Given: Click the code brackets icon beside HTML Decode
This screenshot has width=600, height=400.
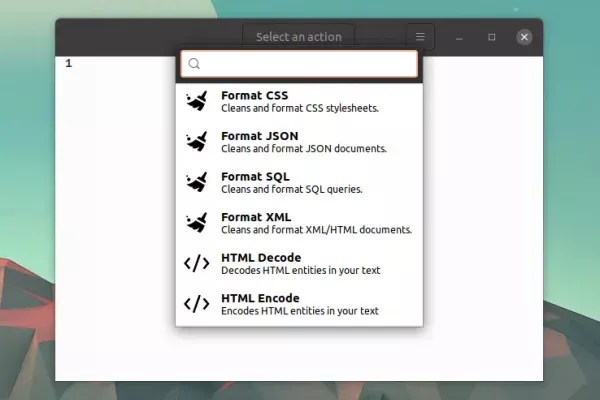Looking at the screenshot, I should (197, 263).
